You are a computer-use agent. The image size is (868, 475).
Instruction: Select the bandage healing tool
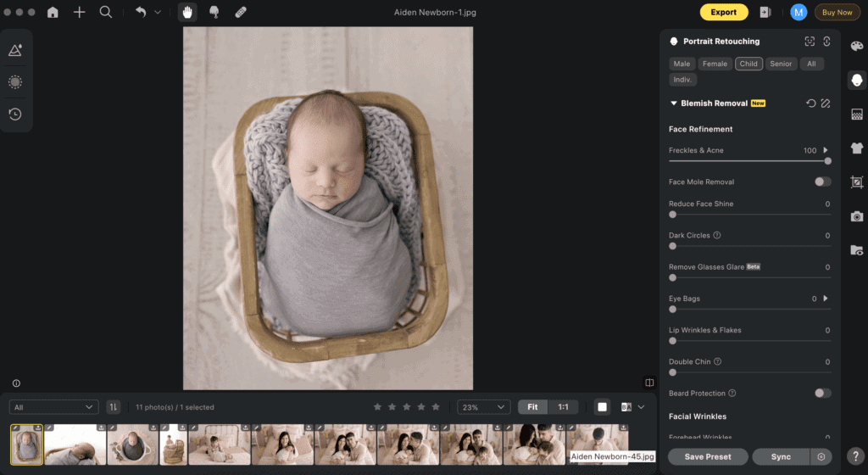tap(241, 13)
